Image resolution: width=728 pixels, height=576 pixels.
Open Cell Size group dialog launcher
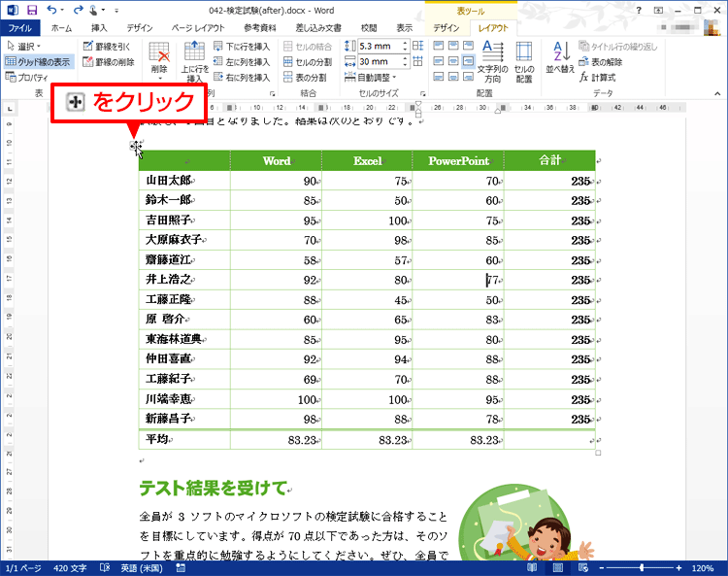(x=423, y=93)
